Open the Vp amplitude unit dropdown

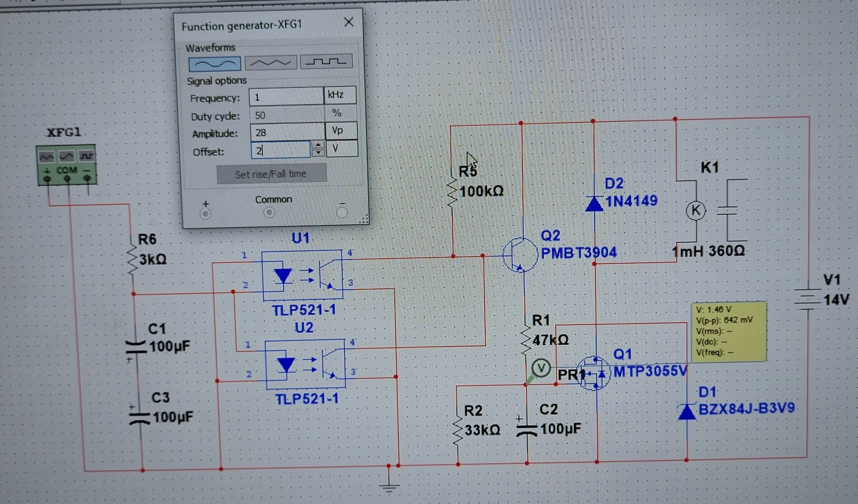[x=341, y=131]
